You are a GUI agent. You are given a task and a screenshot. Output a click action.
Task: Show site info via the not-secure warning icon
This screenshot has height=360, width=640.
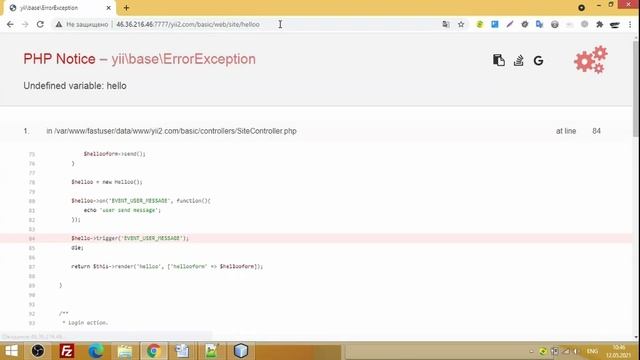tap(59, 24)
